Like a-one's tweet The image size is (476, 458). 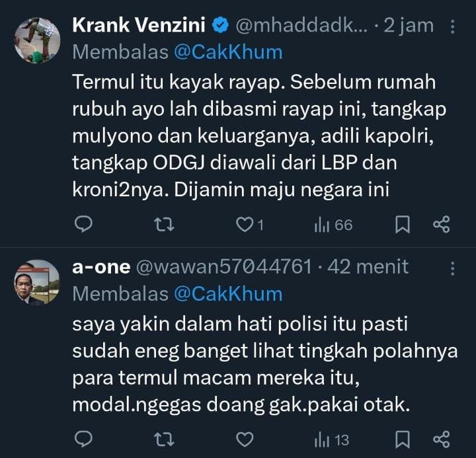[x=245, y=439]
